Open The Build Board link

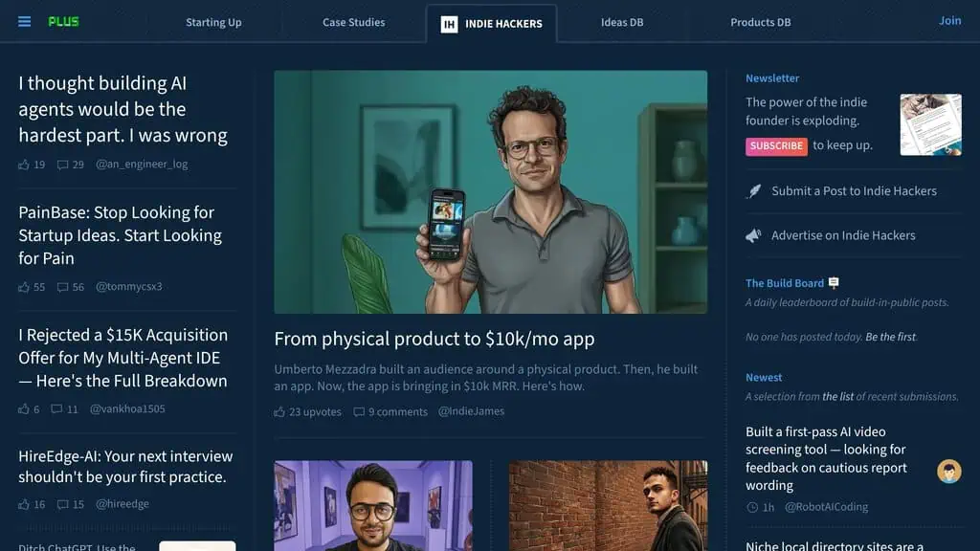pyautogui.click(x=785, y=283)
